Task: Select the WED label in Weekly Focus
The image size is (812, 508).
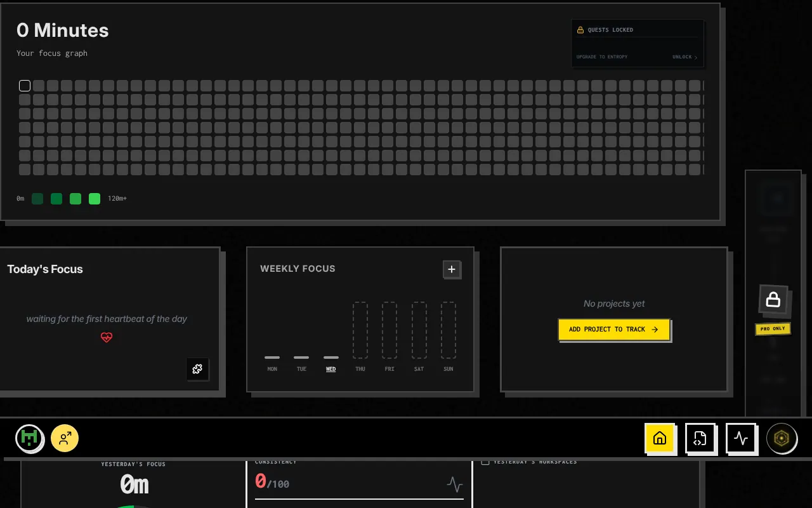Action: 331,369
